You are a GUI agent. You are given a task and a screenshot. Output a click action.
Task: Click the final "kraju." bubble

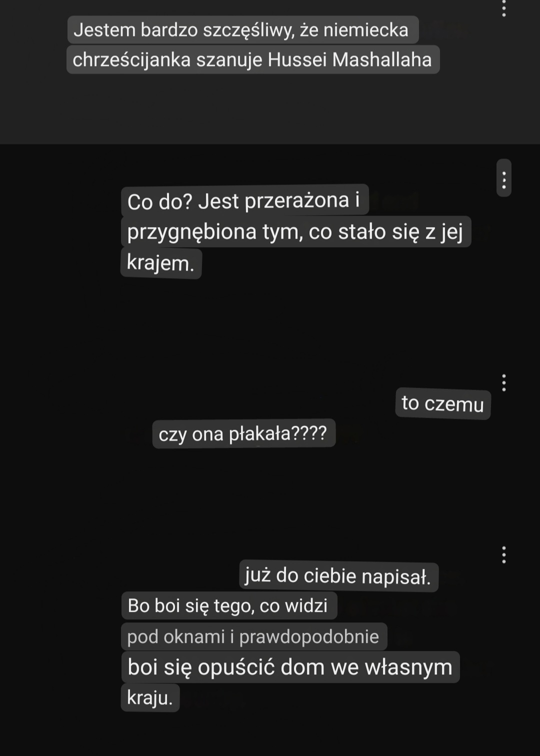tap(150, 697)
